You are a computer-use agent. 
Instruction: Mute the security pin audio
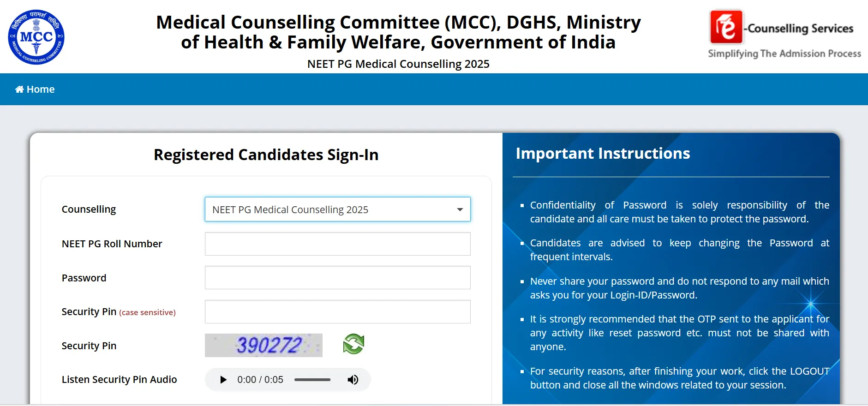click(353, 380)
